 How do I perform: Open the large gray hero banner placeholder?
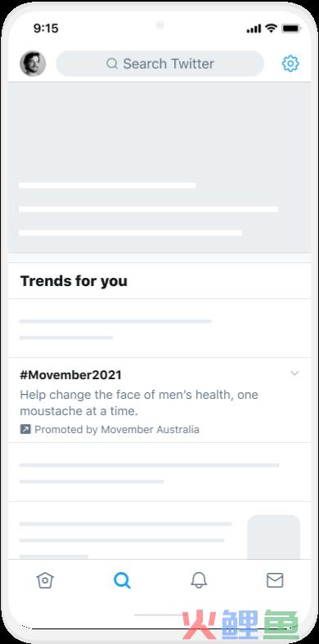159,168
